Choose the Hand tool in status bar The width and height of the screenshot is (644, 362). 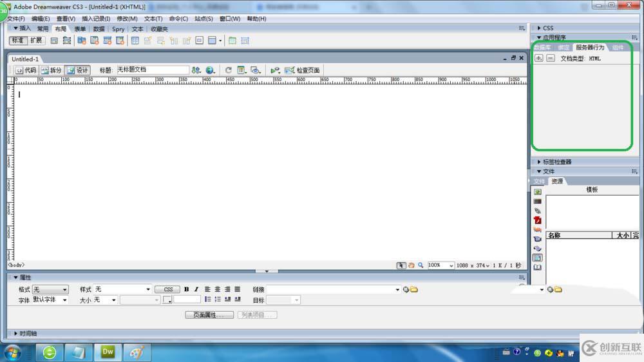click(411, 265)
